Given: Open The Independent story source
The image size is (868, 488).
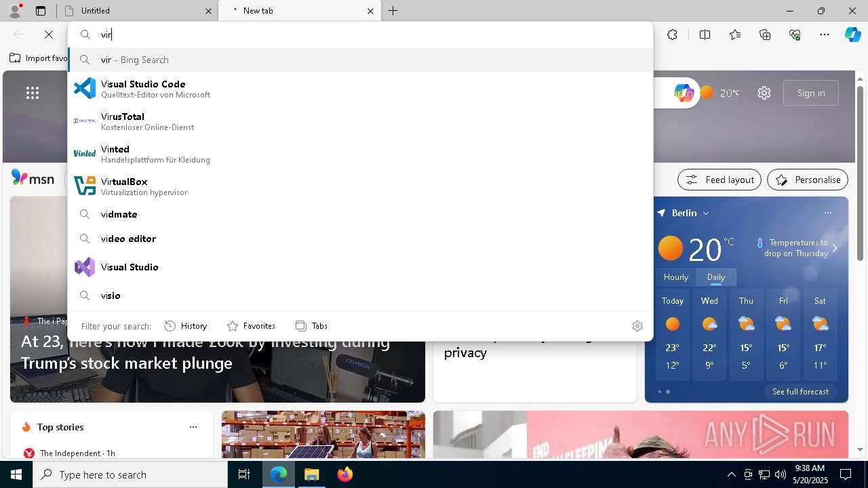Looking at the screenshot, I should (x=69, y=453).
